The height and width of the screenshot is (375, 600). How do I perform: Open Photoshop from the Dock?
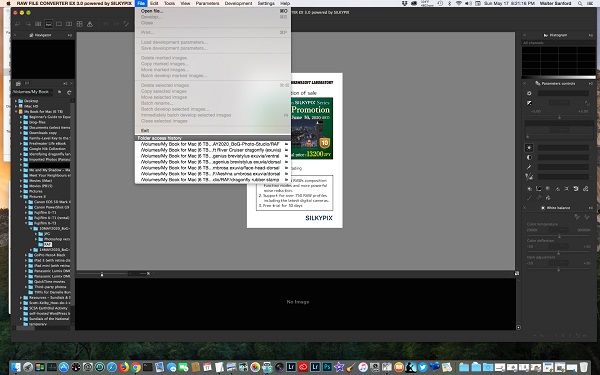coord(327,367)
